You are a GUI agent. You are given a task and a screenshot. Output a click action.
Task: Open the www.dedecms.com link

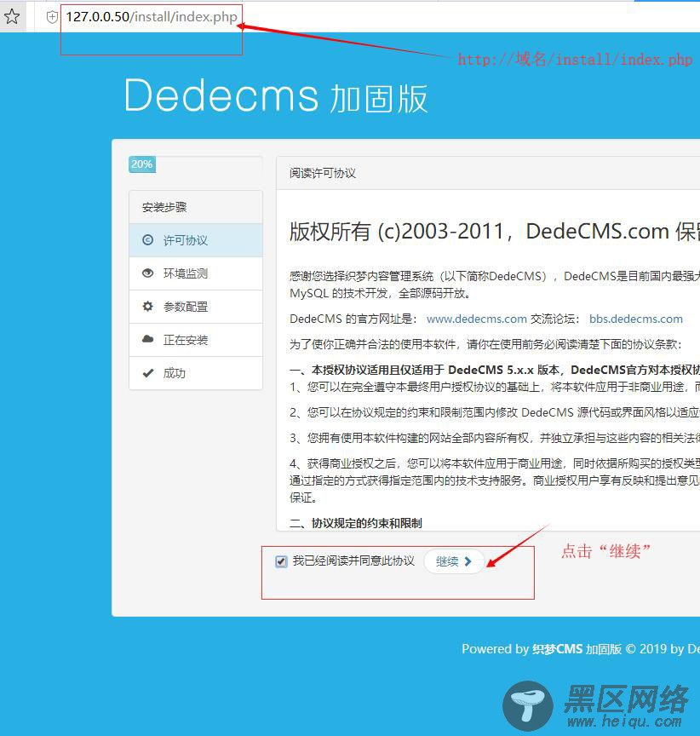[x=477, y=319]
